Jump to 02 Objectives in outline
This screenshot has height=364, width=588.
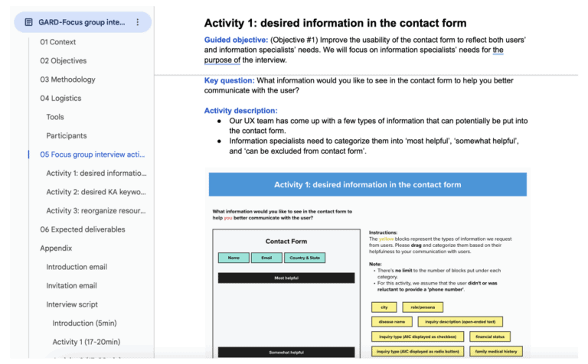64,60
